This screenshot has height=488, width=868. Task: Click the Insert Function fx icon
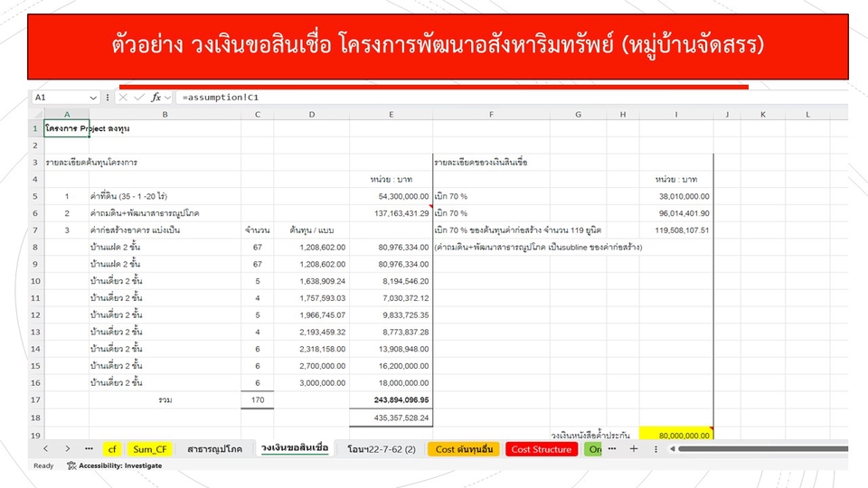click(x=156, y=97)
